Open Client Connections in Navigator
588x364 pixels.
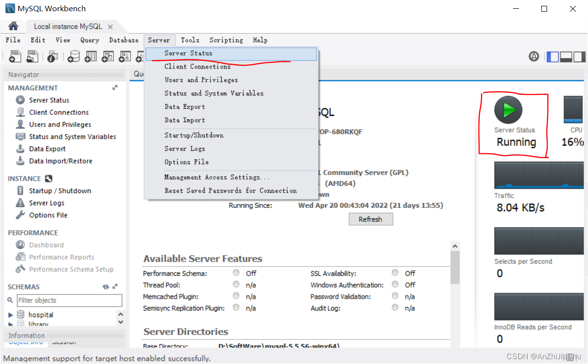click(x=58, y=112)
